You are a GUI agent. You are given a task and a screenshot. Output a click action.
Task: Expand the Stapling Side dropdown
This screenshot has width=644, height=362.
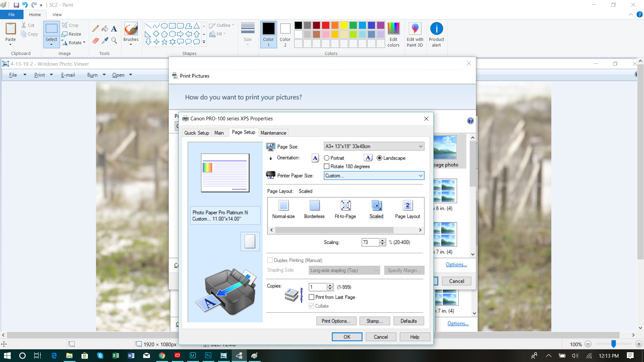pyautogui.click(x=376, y=270)
